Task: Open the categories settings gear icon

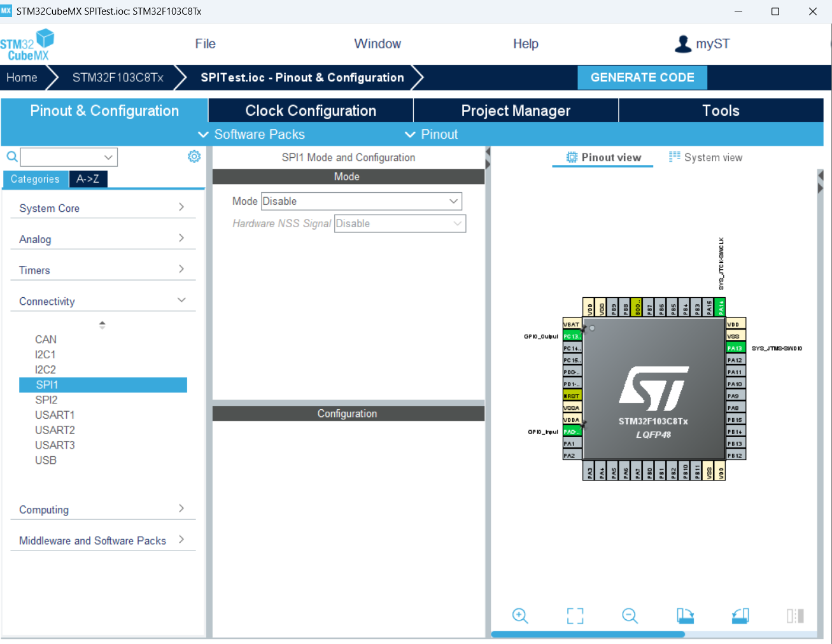Action: click(x=194, y=157)
